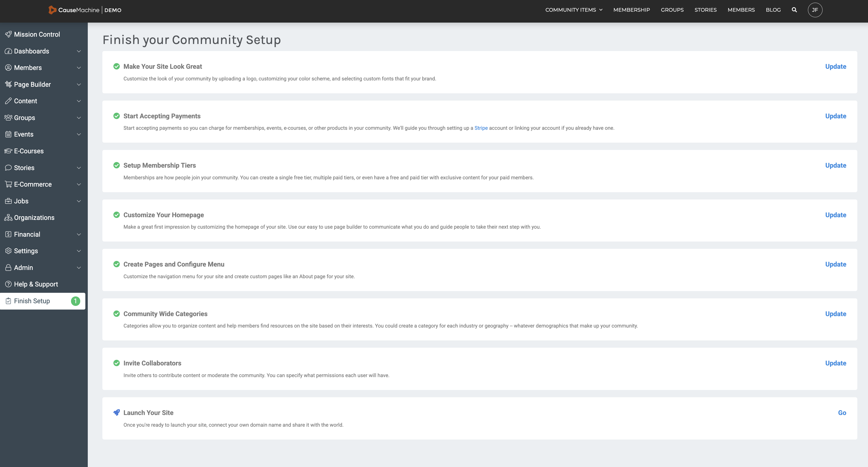
Task: Click Update for Customize Your Homepage
Action: click(835, 215)
